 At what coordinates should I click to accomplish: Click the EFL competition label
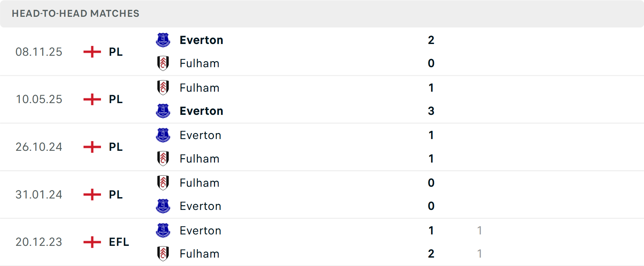pyautogui.click(x=119, y=242)
